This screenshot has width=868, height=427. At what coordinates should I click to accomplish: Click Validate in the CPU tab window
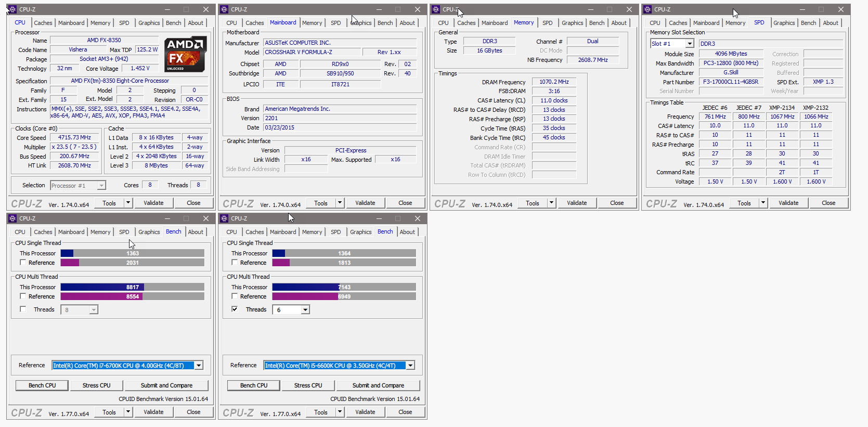coord(153,203)
